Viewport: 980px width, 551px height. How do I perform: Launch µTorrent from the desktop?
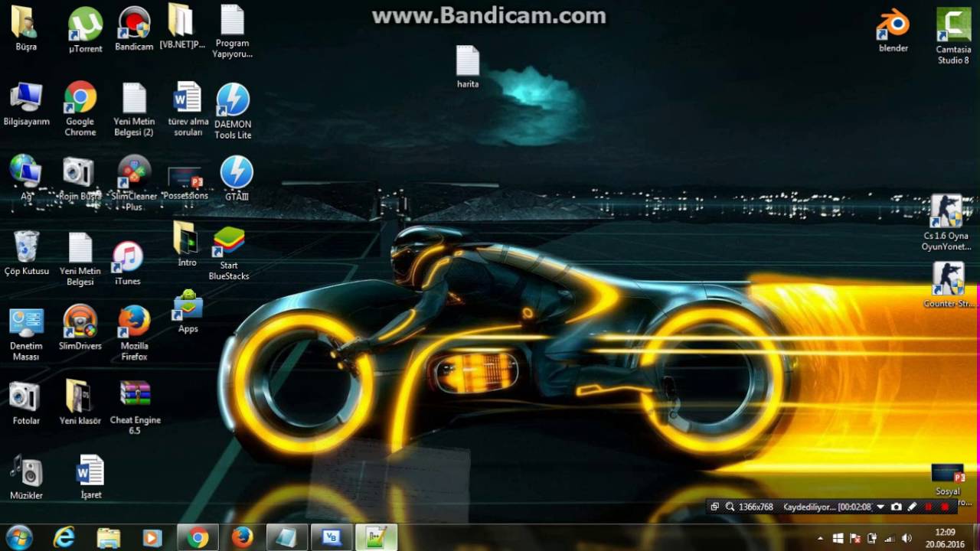[x=85, y=29]
